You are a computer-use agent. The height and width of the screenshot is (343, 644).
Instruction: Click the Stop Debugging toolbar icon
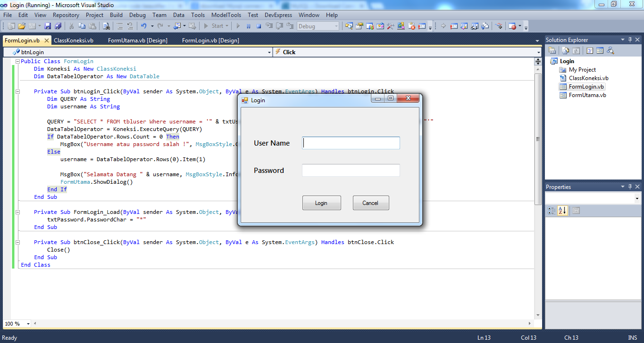click(259, 26)
